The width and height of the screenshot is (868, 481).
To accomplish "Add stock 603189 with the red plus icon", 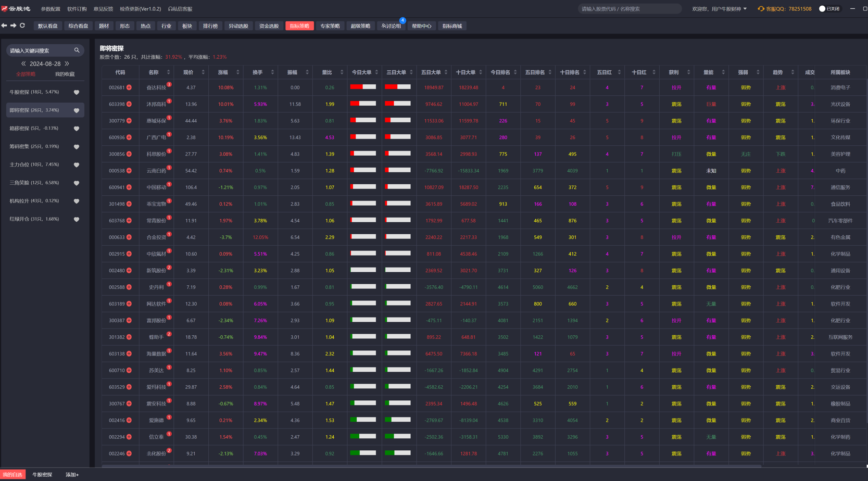I will 129,304.
